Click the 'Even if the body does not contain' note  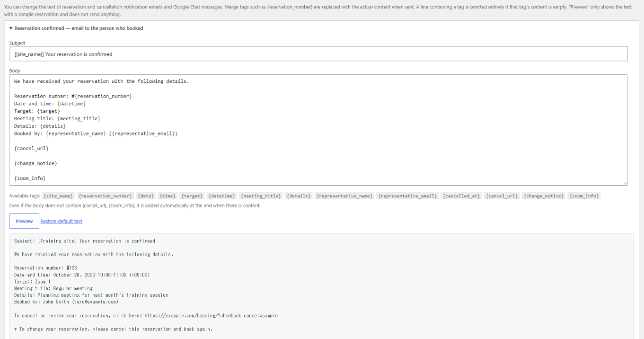pyautogui.click(x=135, y=205)
